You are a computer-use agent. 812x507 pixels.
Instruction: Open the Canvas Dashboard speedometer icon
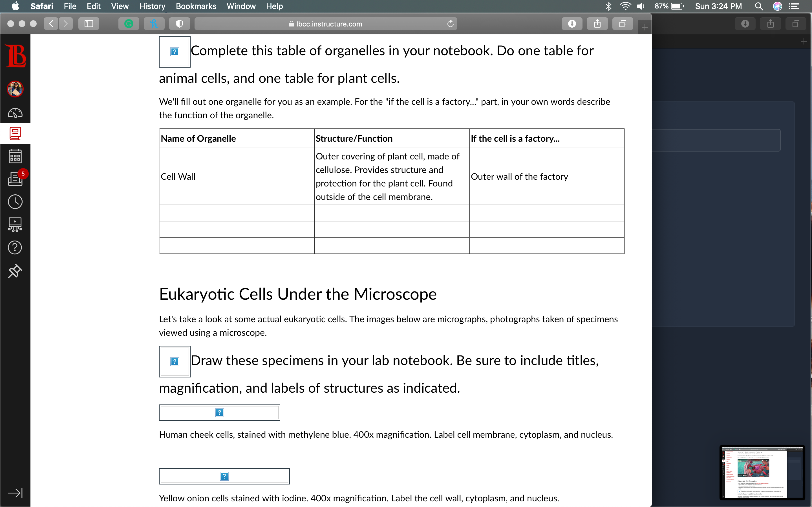click(15, 113)
